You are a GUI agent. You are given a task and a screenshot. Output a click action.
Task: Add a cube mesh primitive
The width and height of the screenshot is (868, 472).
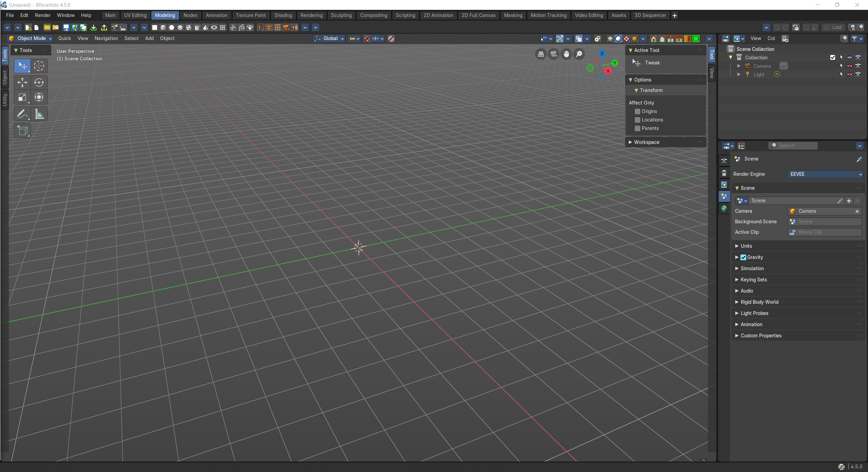pyautogui.click(x=163, y=27)
